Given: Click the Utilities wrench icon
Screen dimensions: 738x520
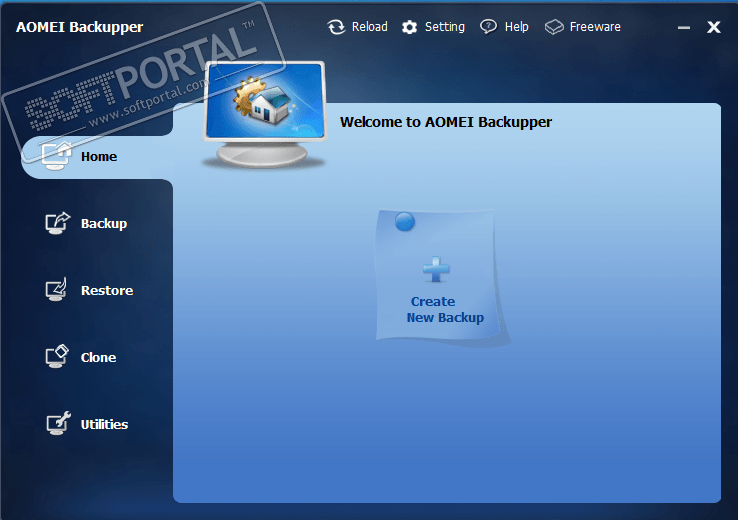Looking at the screenshot, I should (x=58, y=424).
